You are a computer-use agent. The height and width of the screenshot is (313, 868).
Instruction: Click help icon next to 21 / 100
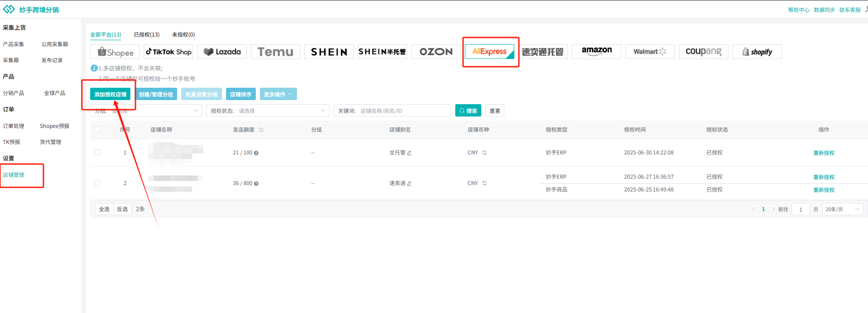click(256, 153)
